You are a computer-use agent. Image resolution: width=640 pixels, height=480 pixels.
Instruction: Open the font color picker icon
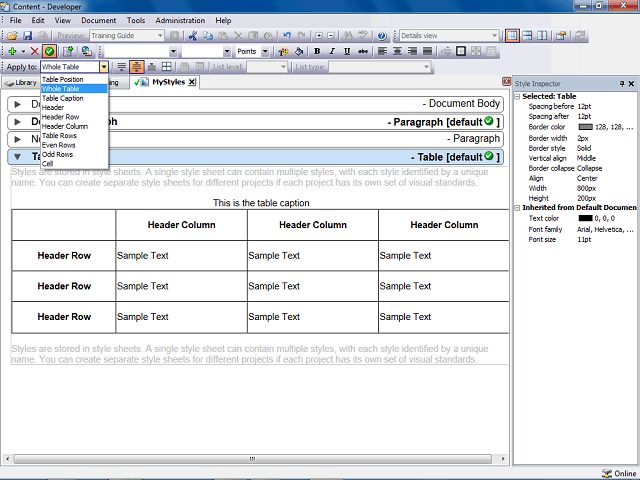283,51
